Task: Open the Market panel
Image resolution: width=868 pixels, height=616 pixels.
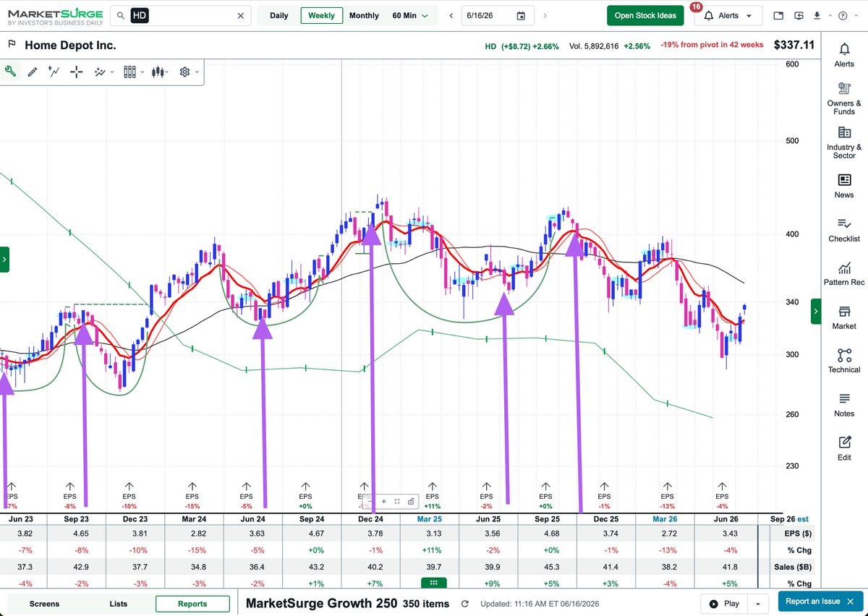Action: [844, 317]
